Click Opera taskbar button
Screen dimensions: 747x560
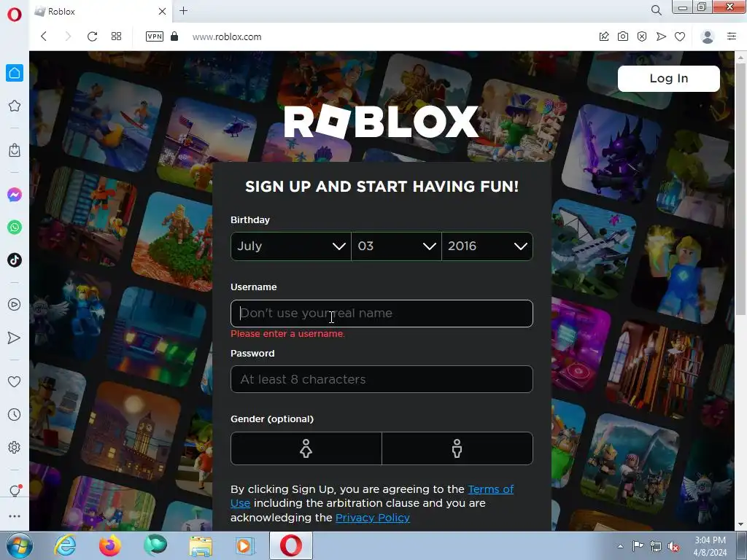291,545
